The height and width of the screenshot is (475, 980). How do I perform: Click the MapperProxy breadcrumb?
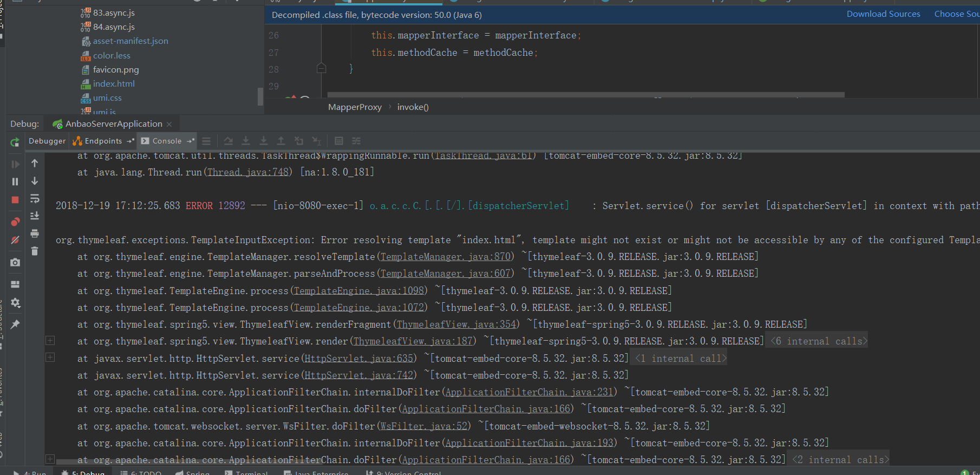tap(355, 107)
